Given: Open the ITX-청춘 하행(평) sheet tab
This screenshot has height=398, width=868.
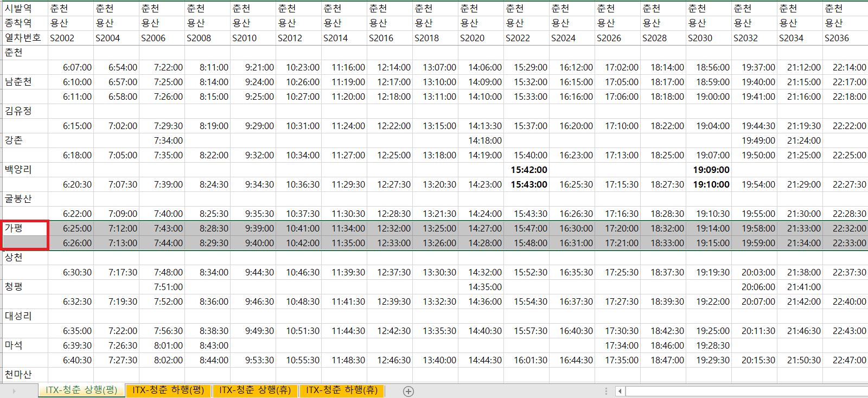Looking at the screenshot, I should pos(168,390).
